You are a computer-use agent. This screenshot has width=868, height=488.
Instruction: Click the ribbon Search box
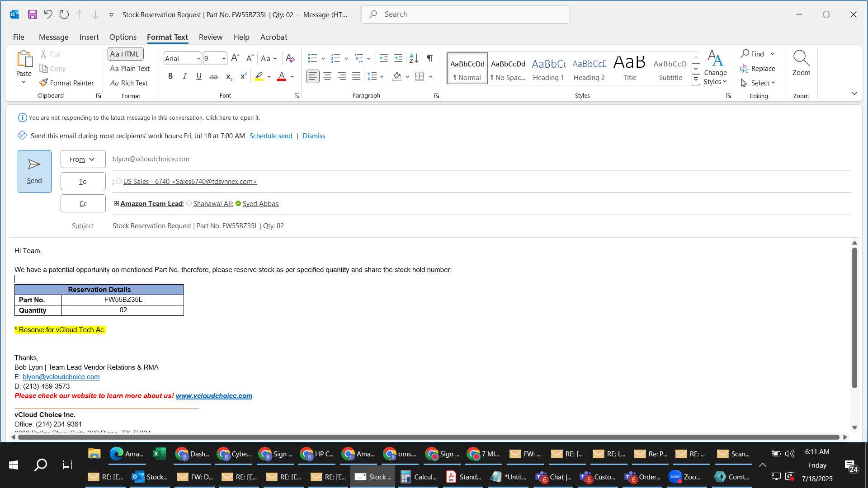pos(465,14)
